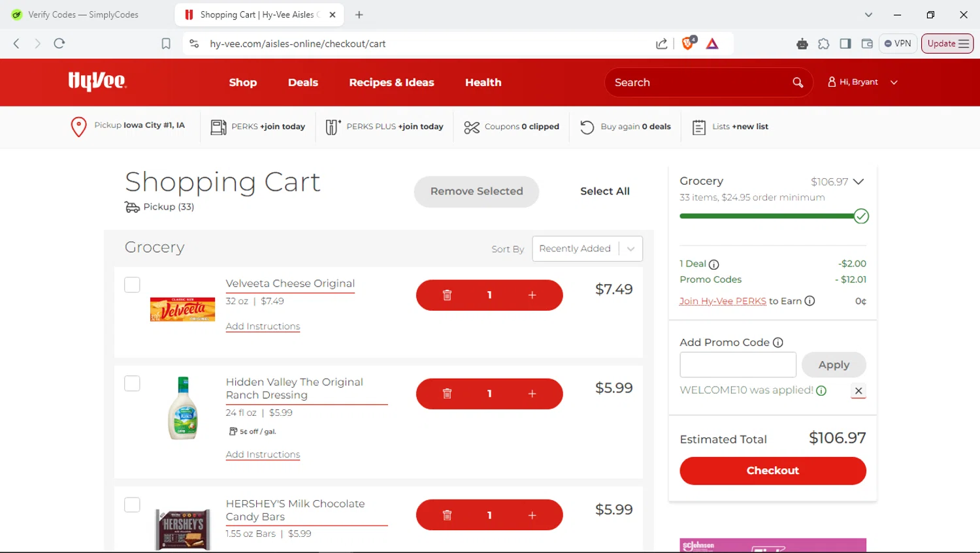Image resolution: width=980 pixels, height=553 pixels.
Task: Close the Shopping Cart tab
Action: (332, 14)
